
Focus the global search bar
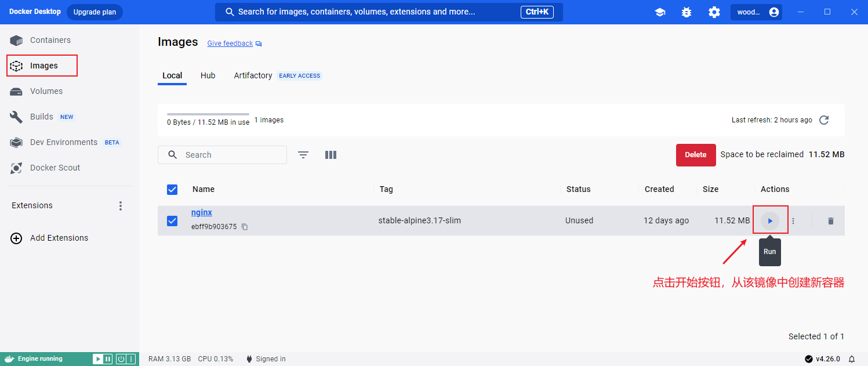coord(388,12)
